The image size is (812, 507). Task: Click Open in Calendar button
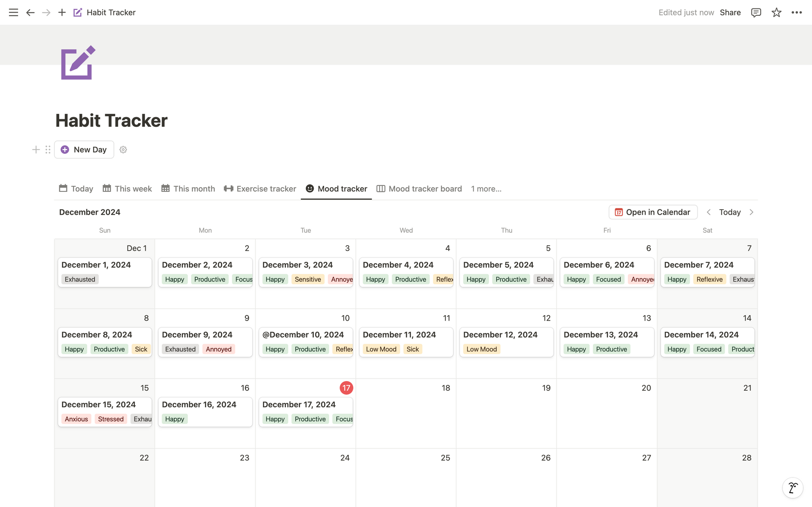tap(653, 212)
